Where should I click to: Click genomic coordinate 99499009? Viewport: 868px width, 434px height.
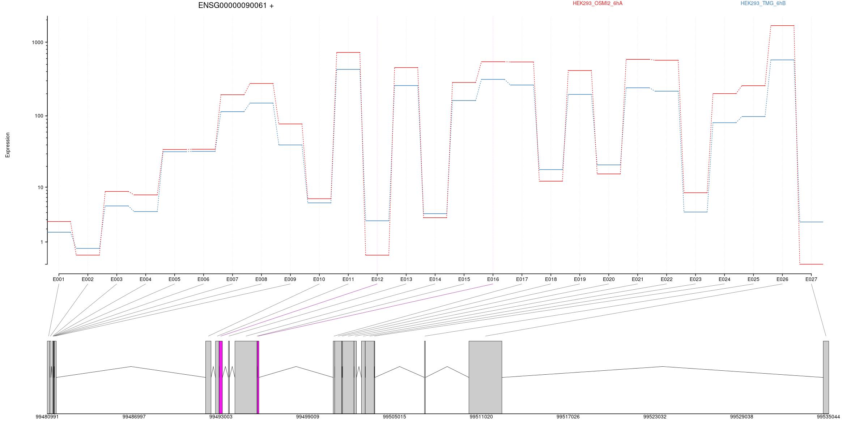coord(308,417)
